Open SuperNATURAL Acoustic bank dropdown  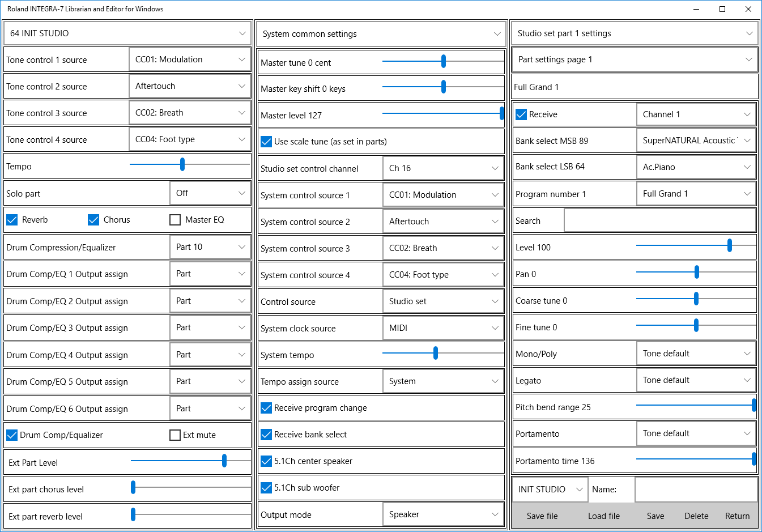click(696, 141)
